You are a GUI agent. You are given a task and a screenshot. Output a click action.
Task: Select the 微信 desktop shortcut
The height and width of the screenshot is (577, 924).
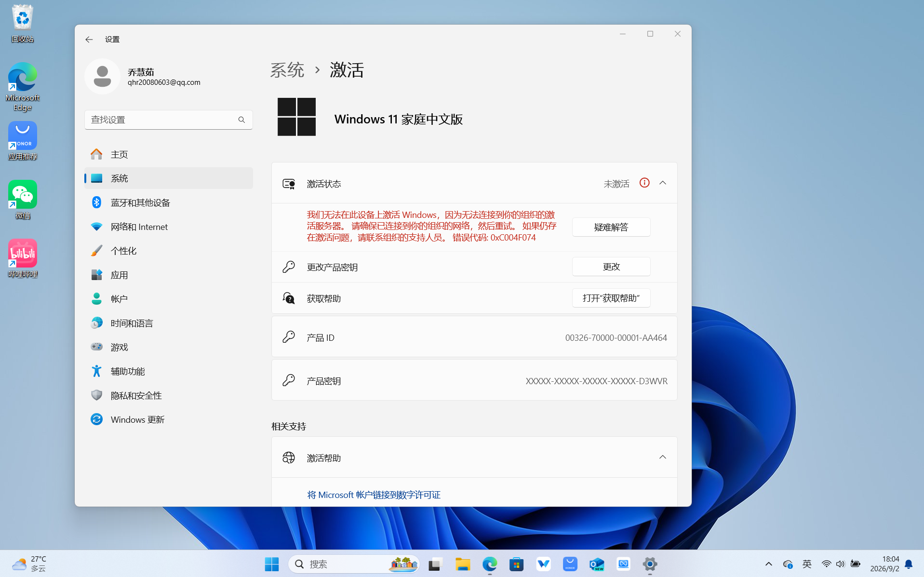pyautogui.click(x=23, y=200)
